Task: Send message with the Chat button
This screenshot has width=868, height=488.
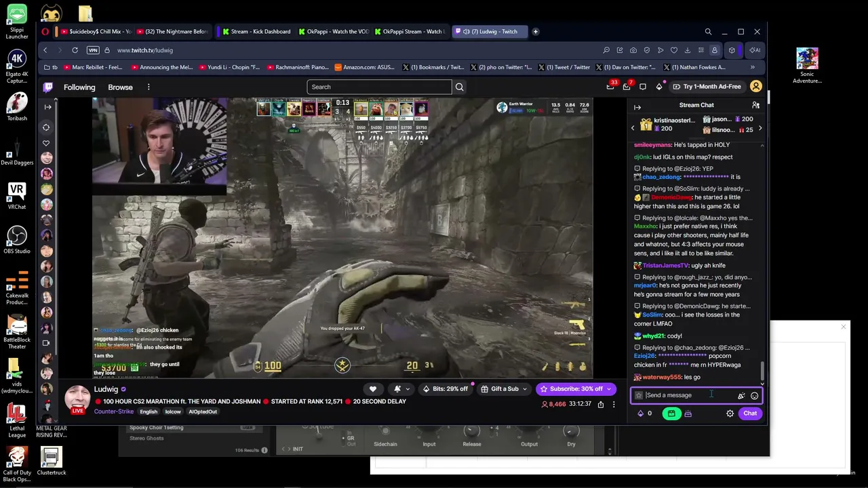Action: click(x=750, y=413)
